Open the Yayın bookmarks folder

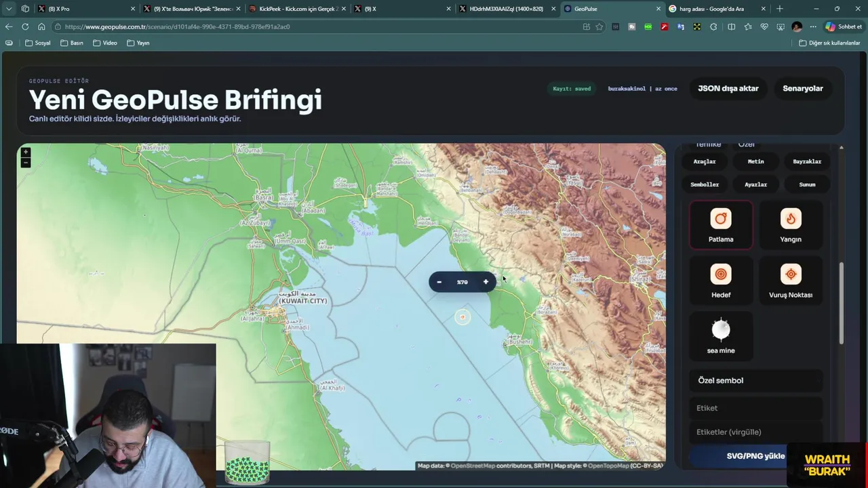tap(138, 43)
